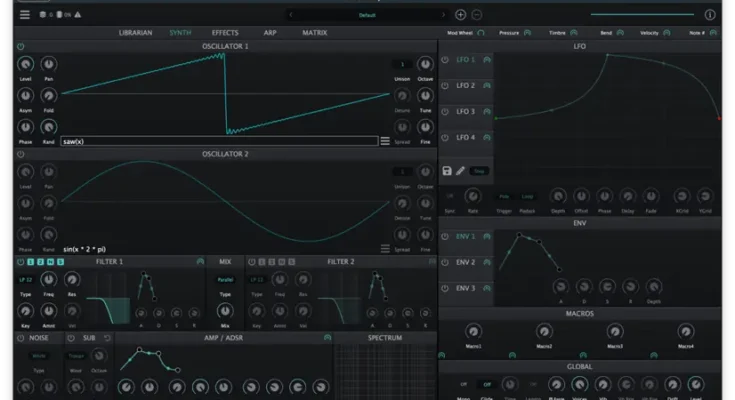The width and height of the screenshot is (735, 400).
Task: Toggle Filter 1 power button
Action: coord(21,262)
